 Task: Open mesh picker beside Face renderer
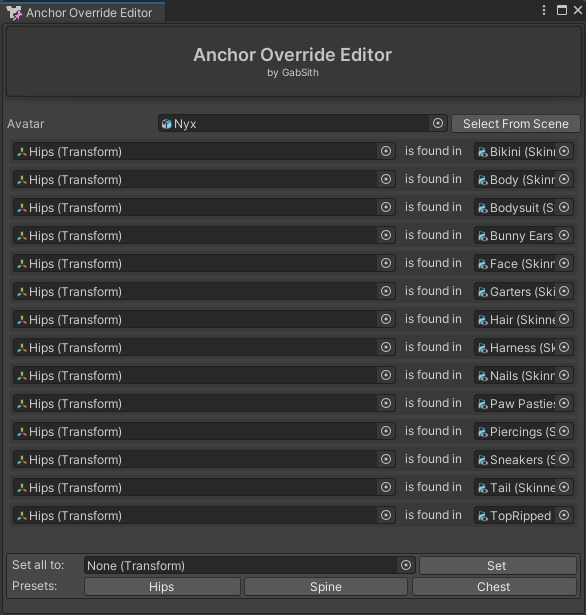tap(564, 263)
